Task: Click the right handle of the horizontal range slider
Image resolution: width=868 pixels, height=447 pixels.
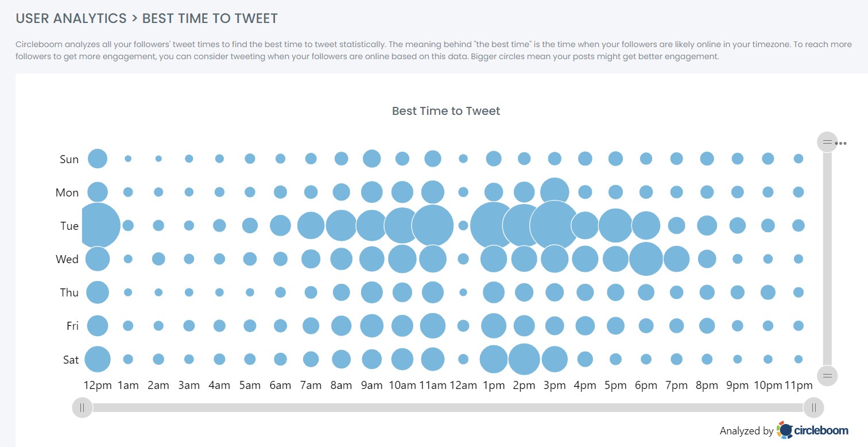Action: 814,407
